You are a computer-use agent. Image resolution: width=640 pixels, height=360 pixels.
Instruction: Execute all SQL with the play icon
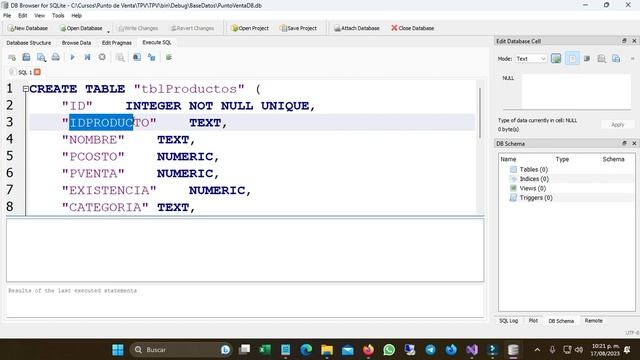(73, 57)
